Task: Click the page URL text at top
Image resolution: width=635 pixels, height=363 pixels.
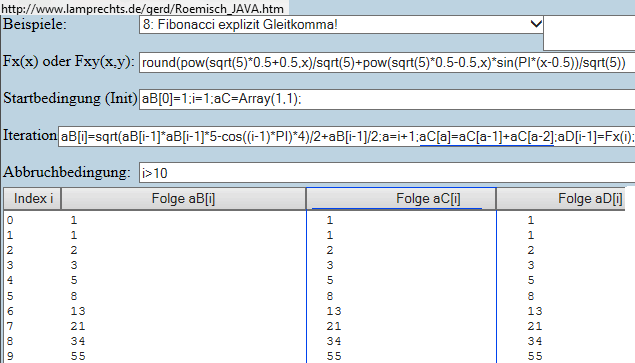Action: 143,9
